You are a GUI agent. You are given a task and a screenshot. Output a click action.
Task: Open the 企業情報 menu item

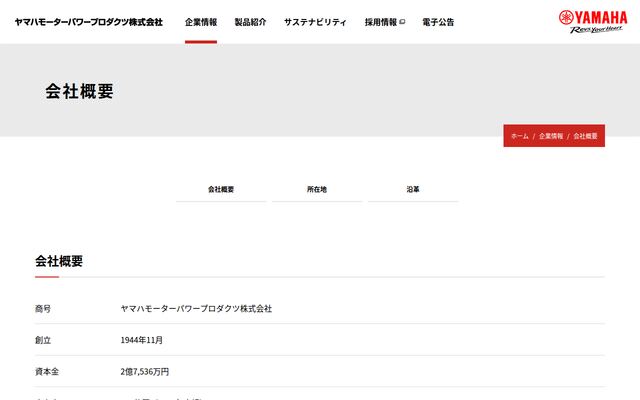pos(201,22)
